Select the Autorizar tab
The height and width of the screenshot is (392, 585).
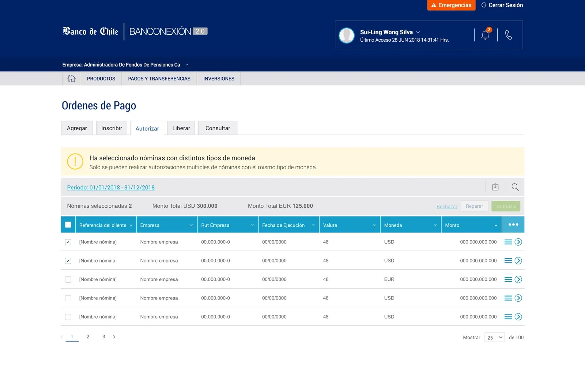pos(147,128)
